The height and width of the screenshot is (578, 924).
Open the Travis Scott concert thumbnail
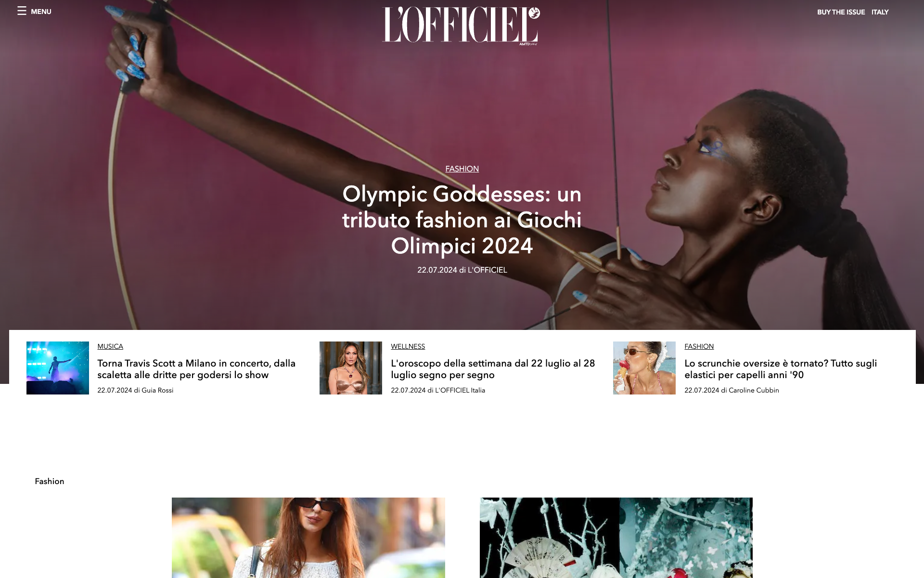(x=58, y=368)
